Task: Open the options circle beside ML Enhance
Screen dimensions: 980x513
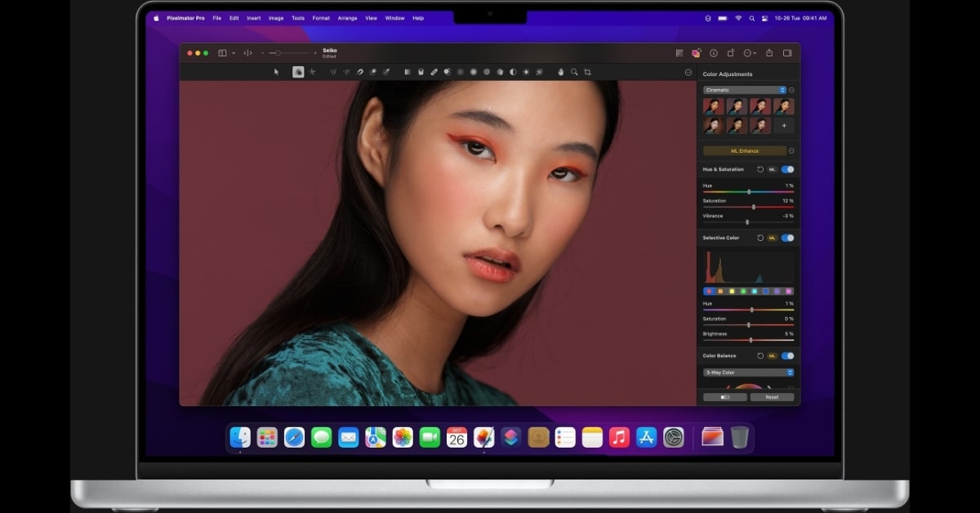Action: coord(791,151)
